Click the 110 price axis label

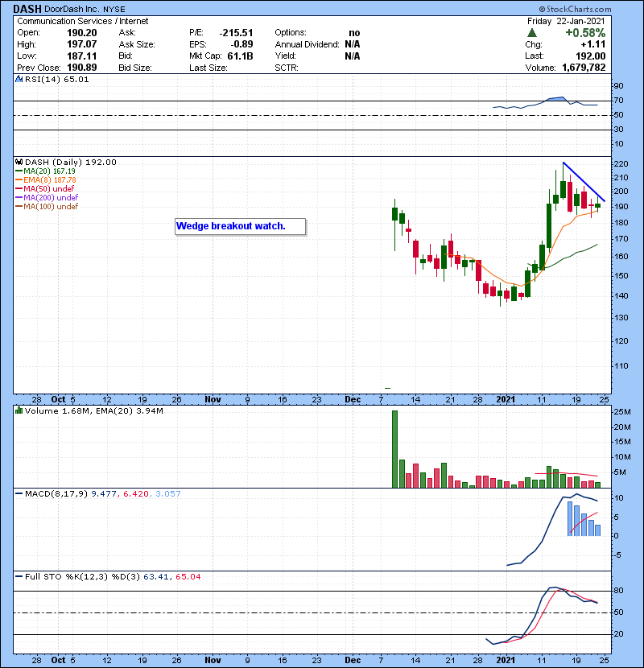(620, 365)
